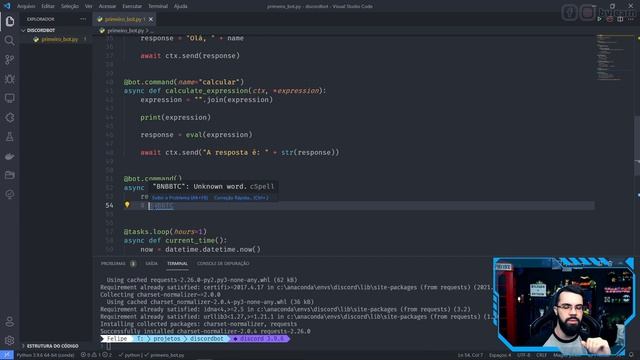Click the Exibir o Problema link in hover popup
This screenshot has height=360, width=640.
[x=180, y=198]
